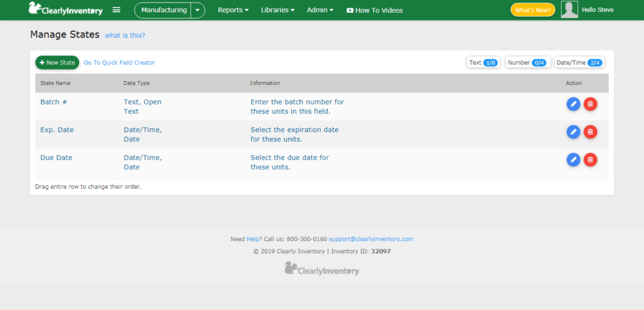Click the Number 0/4 counter badge

[x=528, y=63]
